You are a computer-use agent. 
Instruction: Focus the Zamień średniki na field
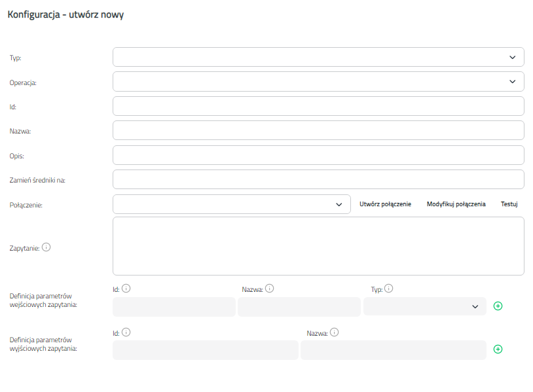point(318,179)
